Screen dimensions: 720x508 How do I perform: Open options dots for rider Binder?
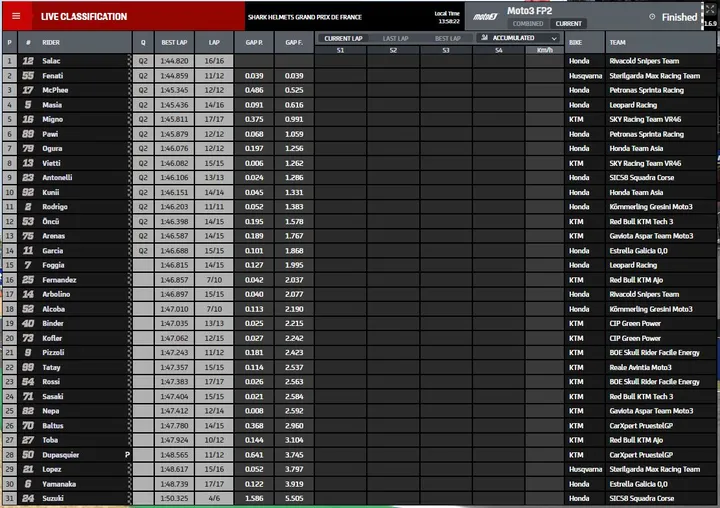point(129,323)
